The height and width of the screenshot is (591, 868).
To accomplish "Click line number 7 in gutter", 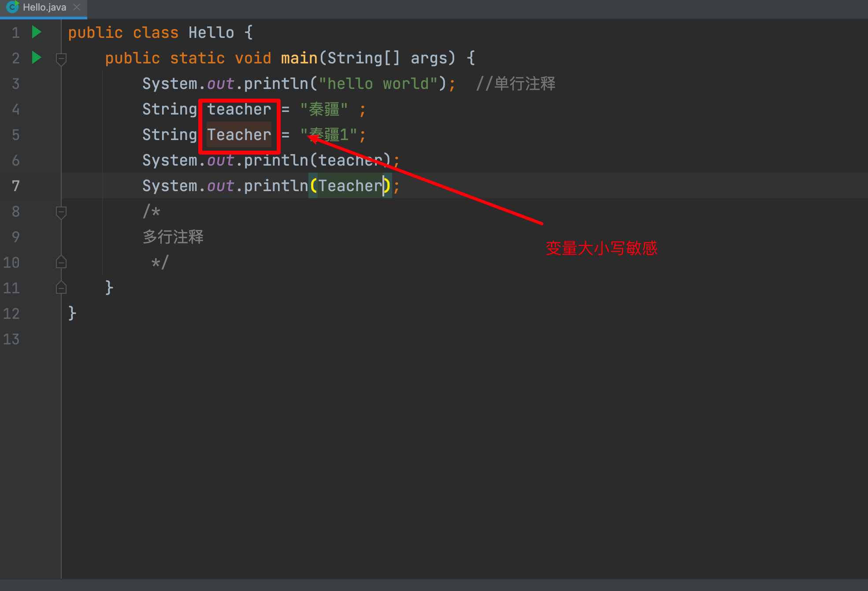I will (17, 186).
